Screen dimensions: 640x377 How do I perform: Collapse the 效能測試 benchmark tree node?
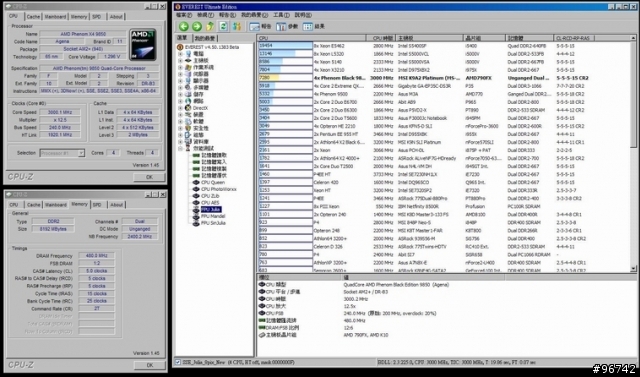point(180,149)
